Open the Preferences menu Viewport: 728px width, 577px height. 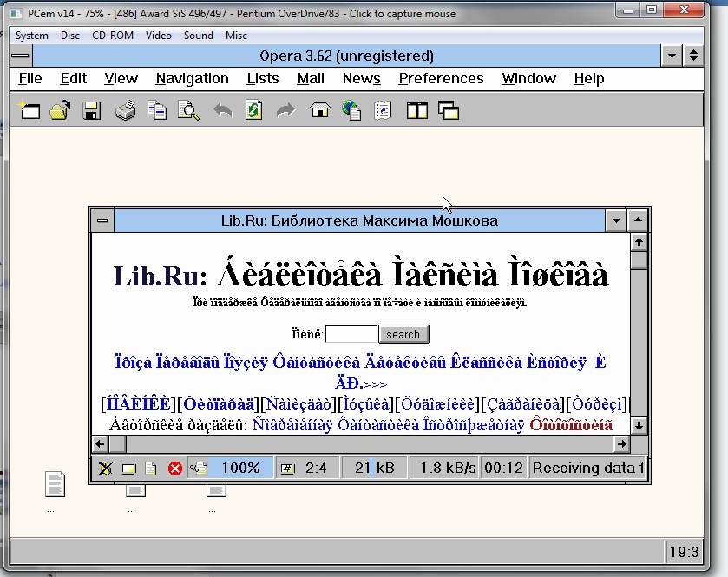[441, 78]
